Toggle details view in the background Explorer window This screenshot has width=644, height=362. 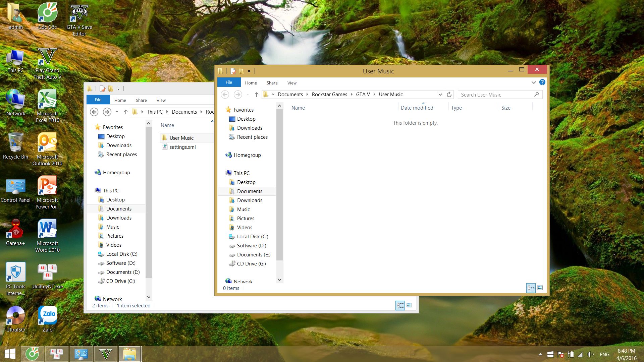click(400, 305)
